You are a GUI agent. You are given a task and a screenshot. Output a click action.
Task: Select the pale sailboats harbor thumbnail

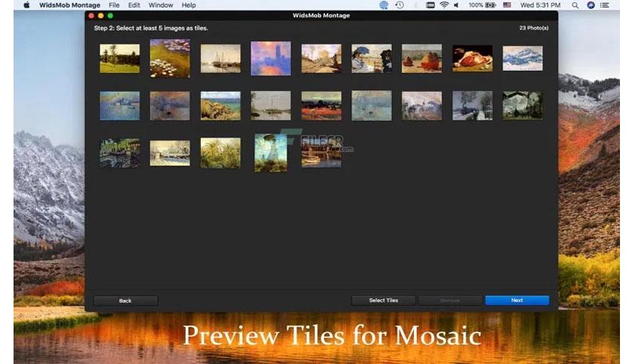[x=220, y=59]
